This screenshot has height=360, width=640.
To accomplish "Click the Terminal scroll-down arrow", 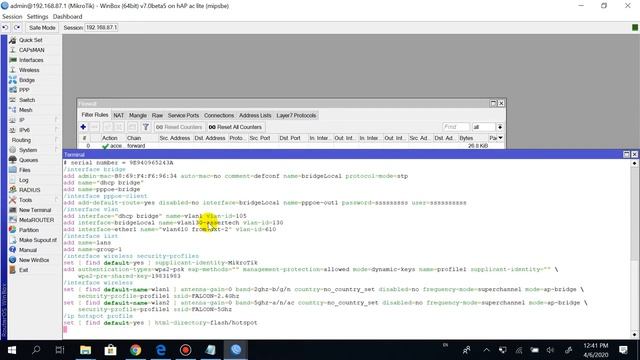I will coord(634,335).
